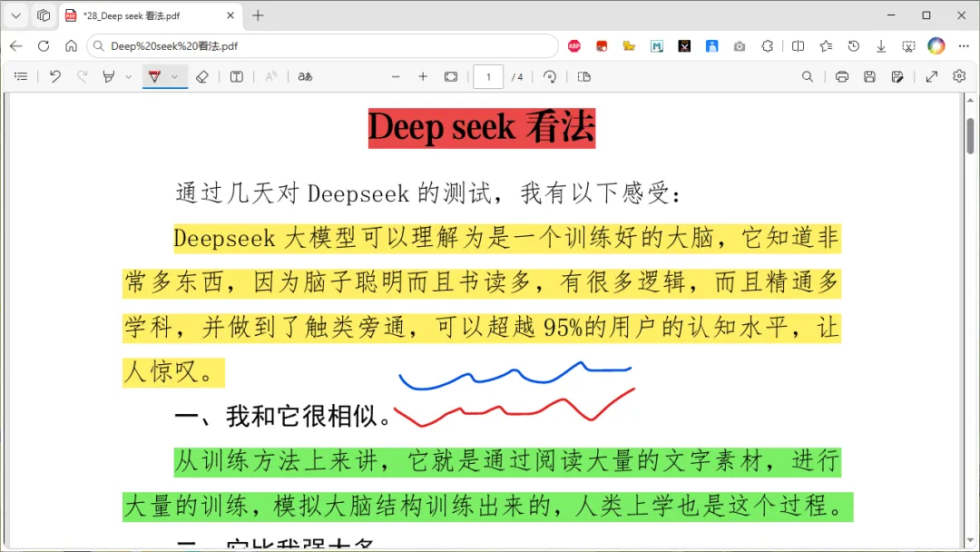Image resolution: width=980 pixels, height=552 pixels.
Task: Open the ABP ad blocker extension
Action: click(x=574, y=45)
